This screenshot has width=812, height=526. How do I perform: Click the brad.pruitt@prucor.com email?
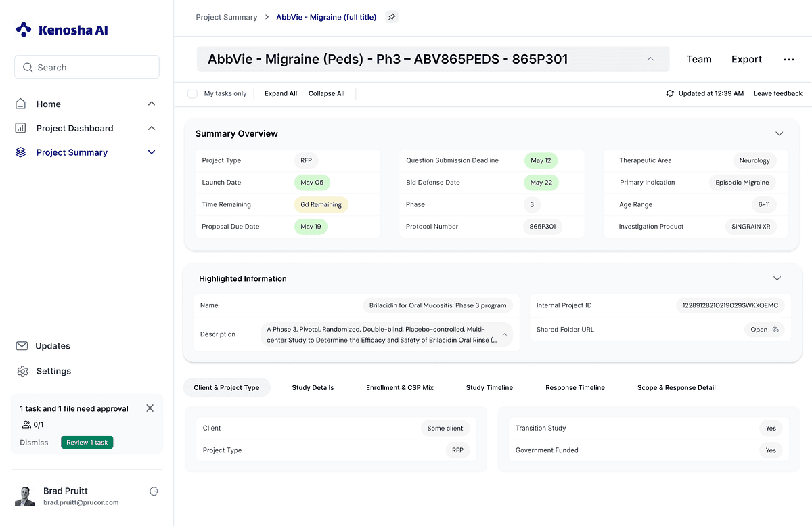[81, 502]
